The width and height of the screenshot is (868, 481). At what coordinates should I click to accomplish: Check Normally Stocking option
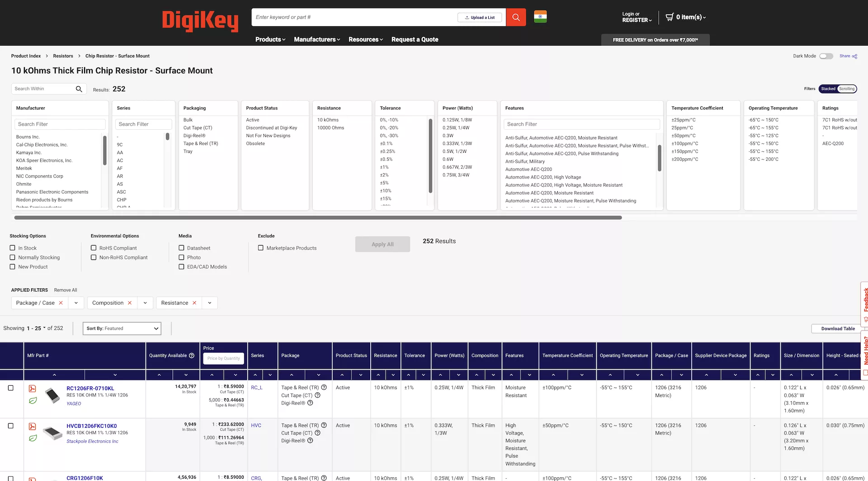pos(13,258)
